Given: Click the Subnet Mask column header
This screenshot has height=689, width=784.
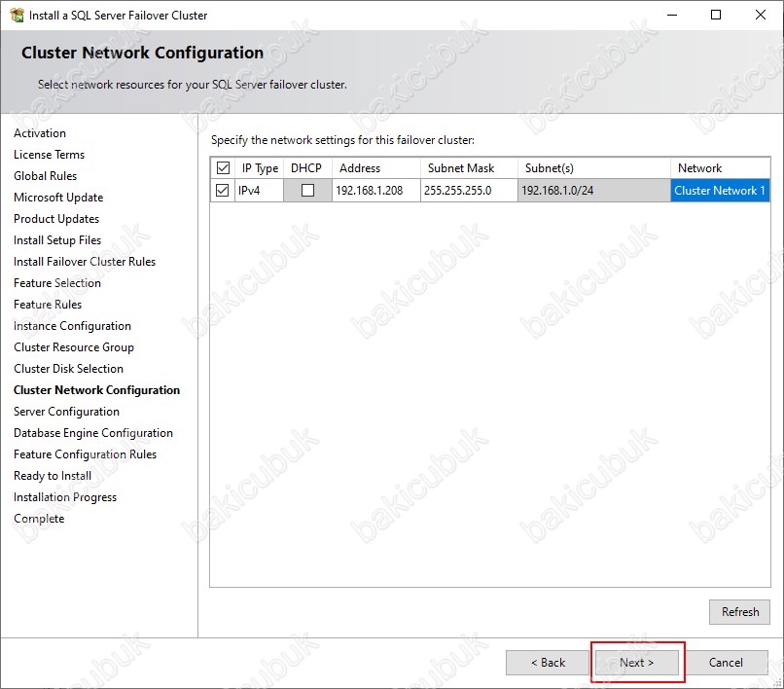Looking at the screenshot, I should (x=469, y=168).
